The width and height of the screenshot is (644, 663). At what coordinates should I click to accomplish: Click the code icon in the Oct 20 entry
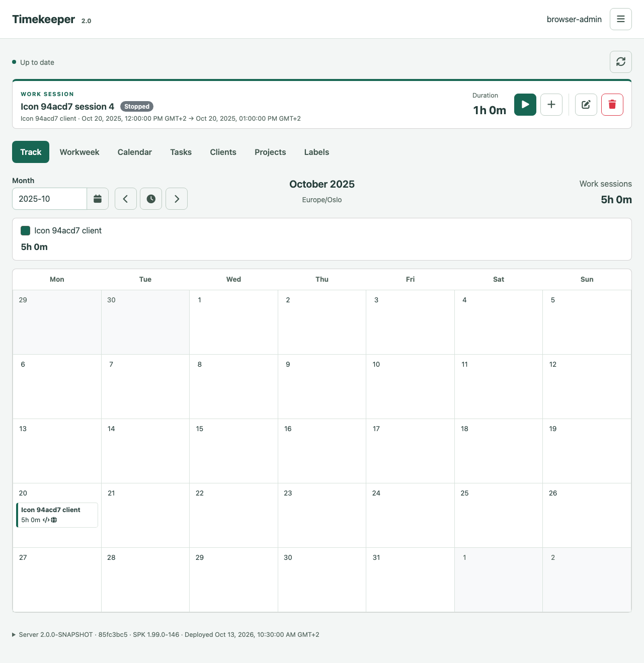[x=46, y=520]
